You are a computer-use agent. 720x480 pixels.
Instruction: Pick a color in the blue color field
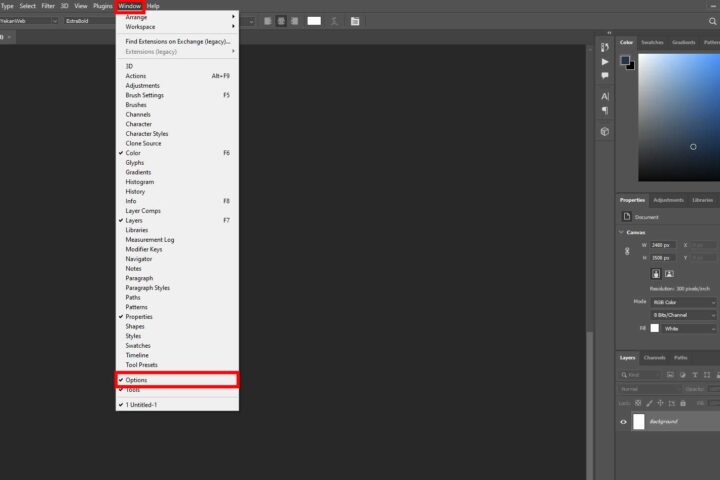(679, 117)
